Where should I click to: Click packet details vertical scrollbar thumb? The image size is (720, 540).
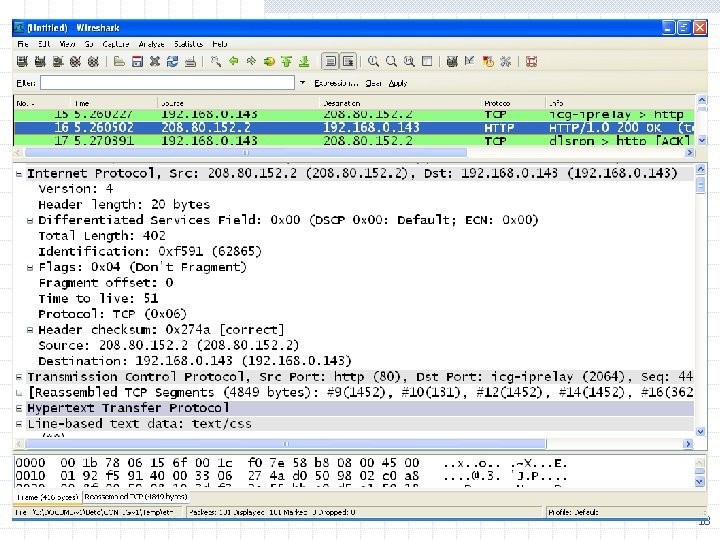tap(700, 185)
